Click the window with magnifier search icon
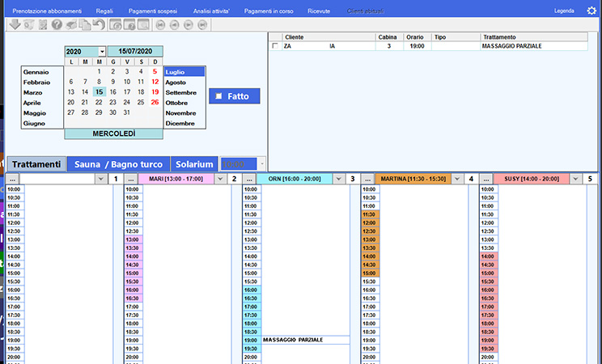Screen dimensions: 602x364 [x=143, y=24]
